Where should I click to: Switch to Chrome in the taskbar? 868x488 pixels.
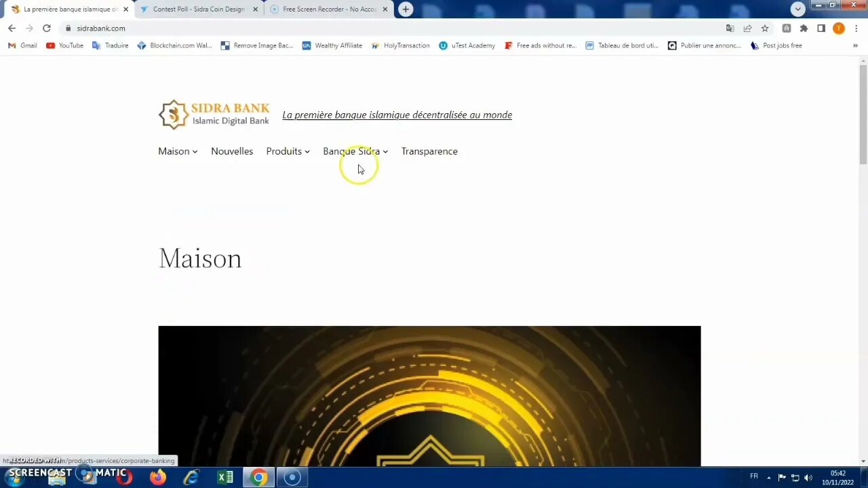pyautogui.click(x=258, y=478)
